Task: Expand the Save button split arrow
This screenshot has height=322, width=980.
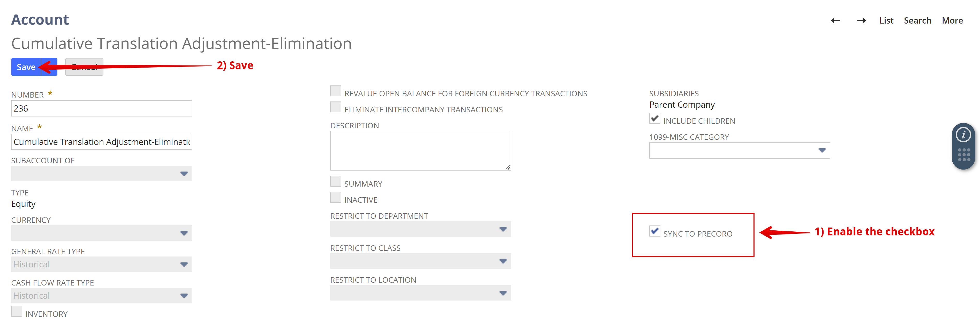Action: [x=49, y=67]
